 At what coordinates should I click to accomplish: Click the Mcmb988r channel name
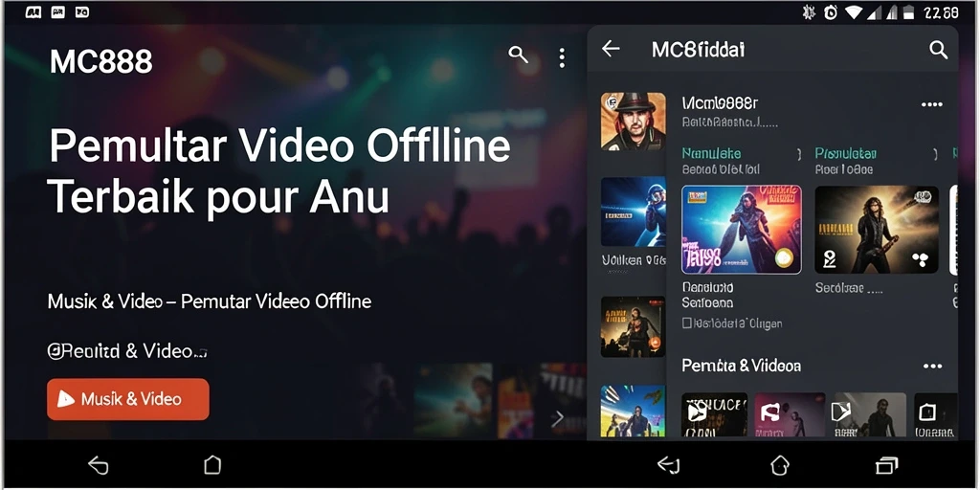[720, 103]
